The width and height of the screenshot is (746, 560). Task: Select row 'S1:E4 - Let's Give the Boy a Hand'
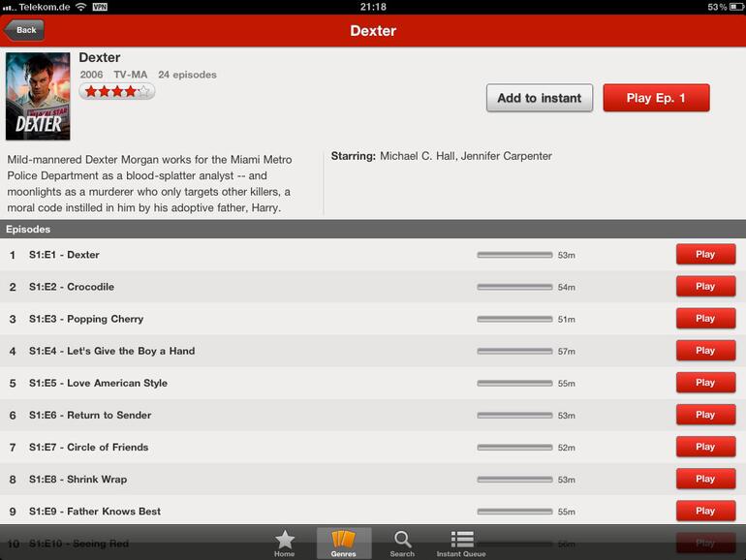tap(373, 351)
